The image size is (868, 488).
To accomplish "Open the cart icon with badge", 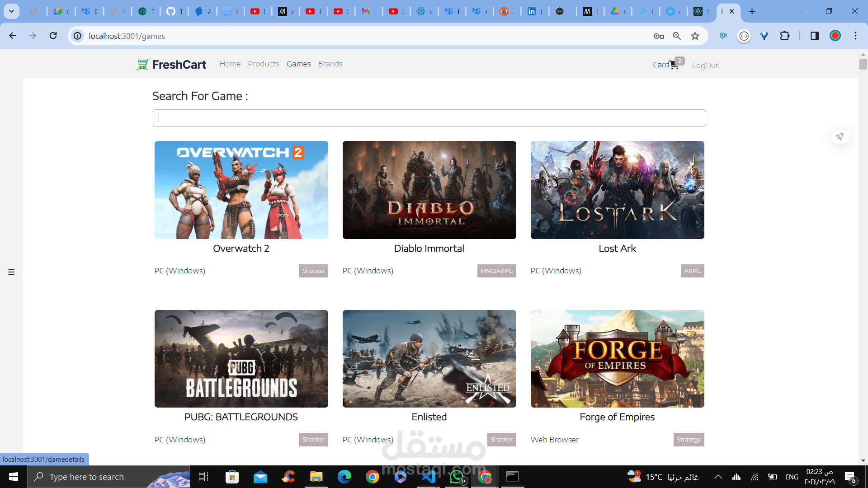I will 675,65.
